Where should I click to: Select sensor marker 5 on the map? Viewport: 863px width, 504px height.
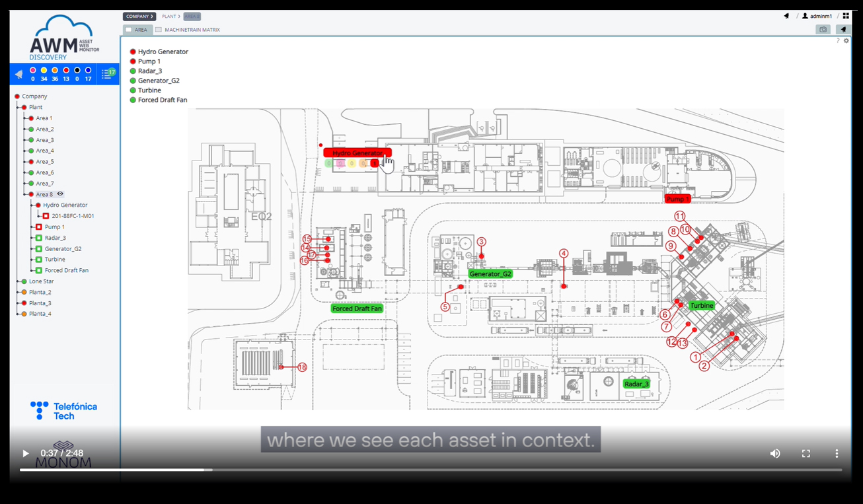click(x=445, y=306)
